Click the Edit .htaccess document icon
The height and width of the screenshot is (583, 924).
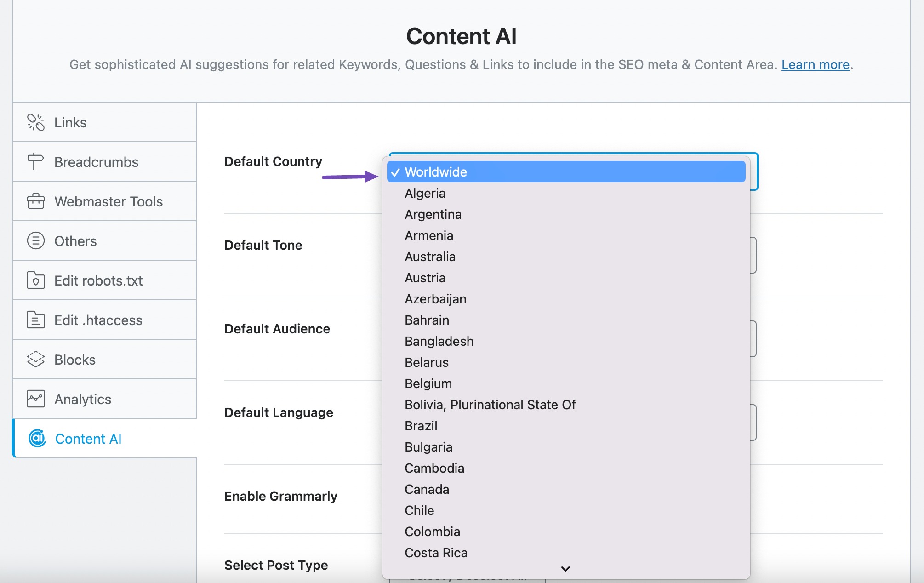click(x=35, y=320)
